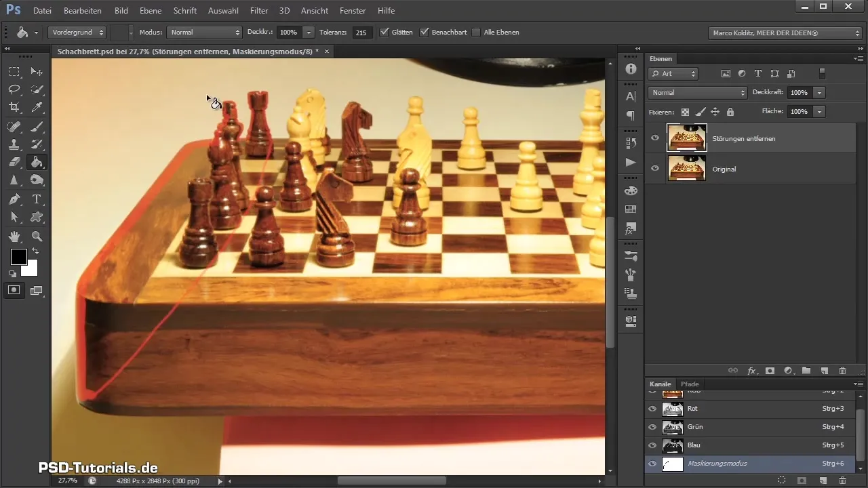Viewport: 868px width, 488px height.
Task: Open layer blend mode Normal dropdown
Action: click(697, 92)
